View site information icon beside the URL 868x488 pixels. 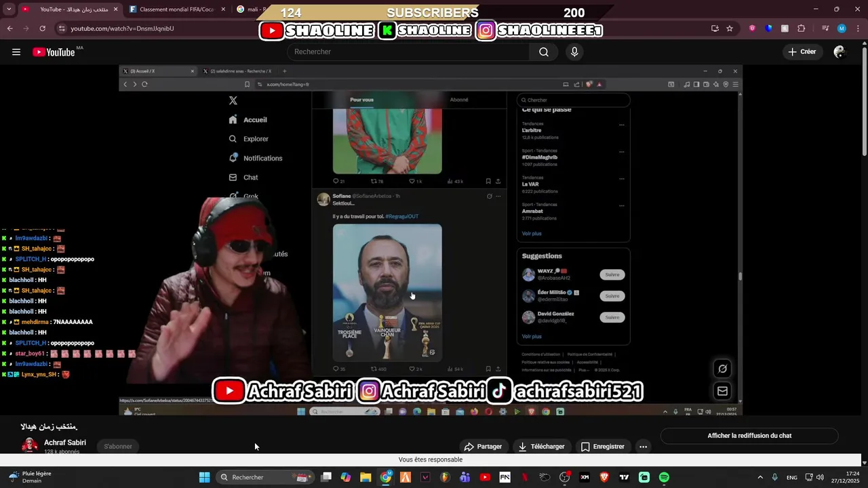click(x=62, y=28)
